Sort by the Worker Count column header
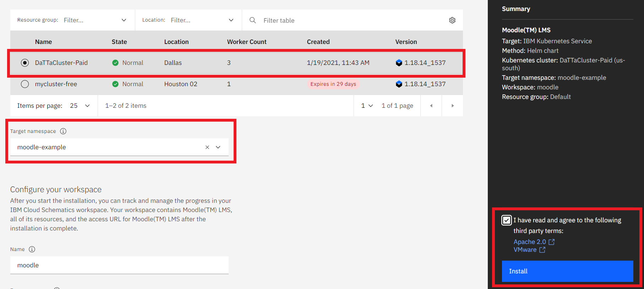The image size is (644, 289). [247, 42]
